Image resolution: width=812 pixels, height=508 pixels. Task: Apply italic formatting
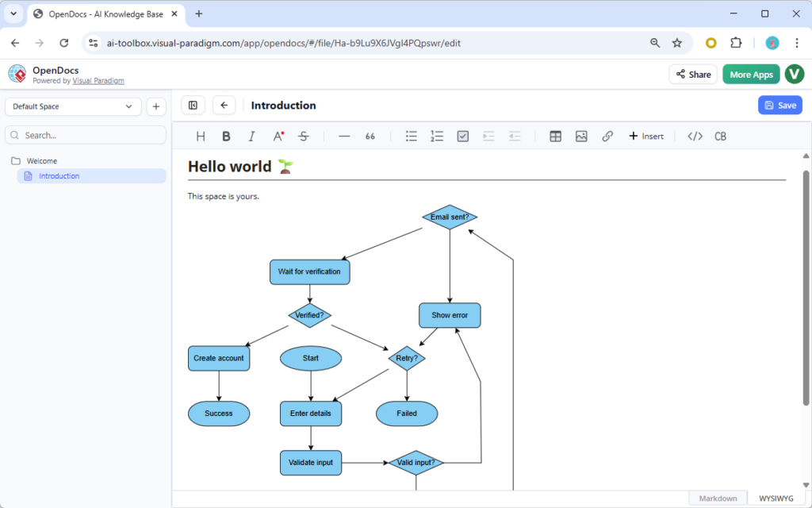(251, 136)
